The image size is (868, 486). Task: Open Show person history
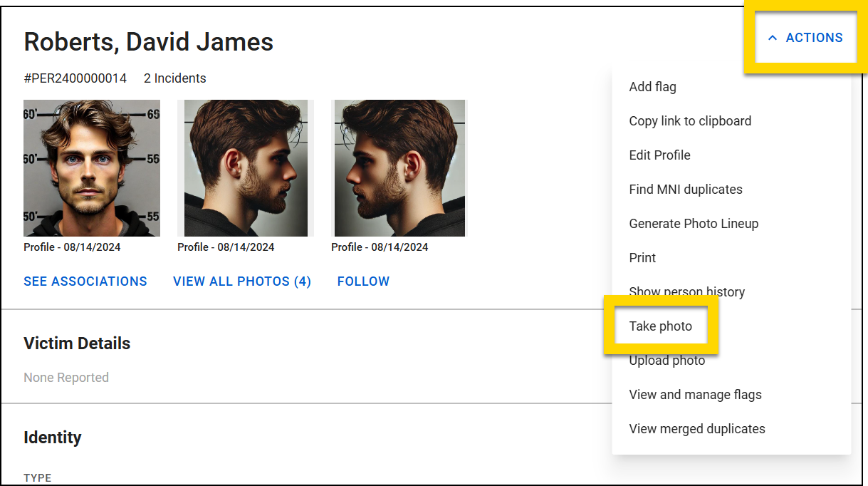tap(686, 291)
